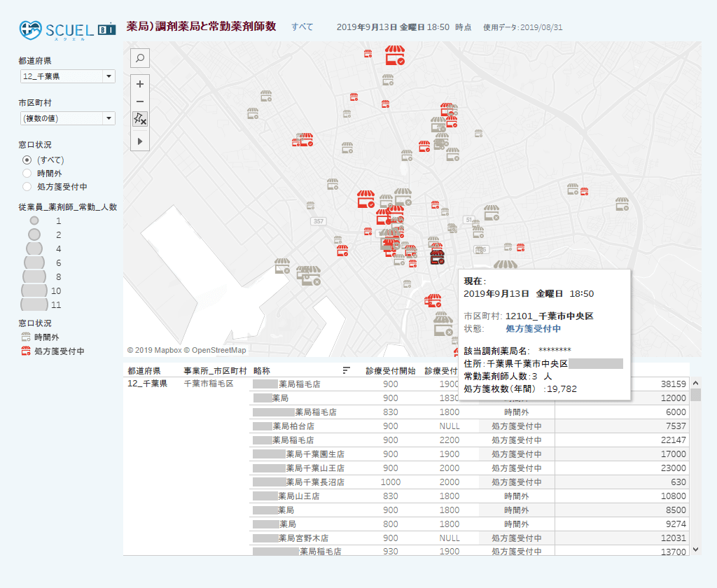The image size is (717, 588).
Task: Select the 時間外 radio option
Action: (27, 173)
